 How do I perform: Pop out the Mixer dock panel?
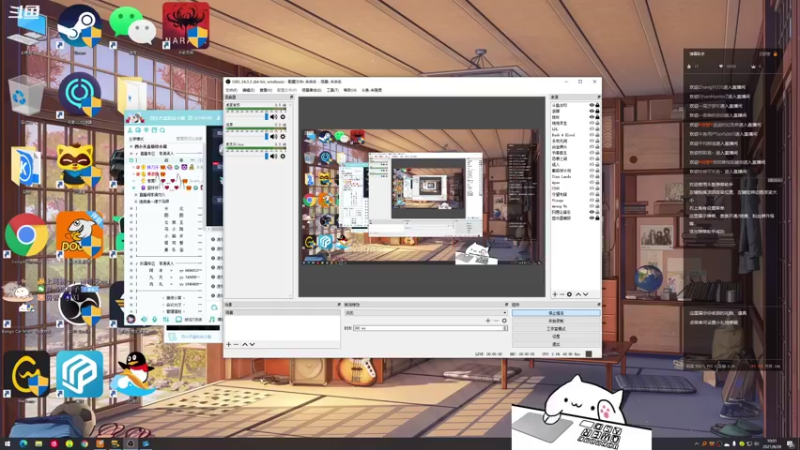point(291,97)
